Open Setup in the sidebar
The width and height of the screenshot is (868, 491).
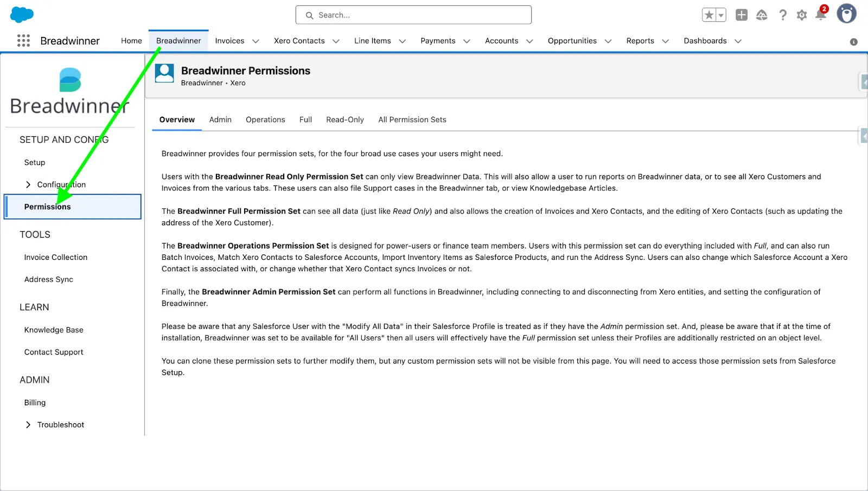tap(35, 162)
